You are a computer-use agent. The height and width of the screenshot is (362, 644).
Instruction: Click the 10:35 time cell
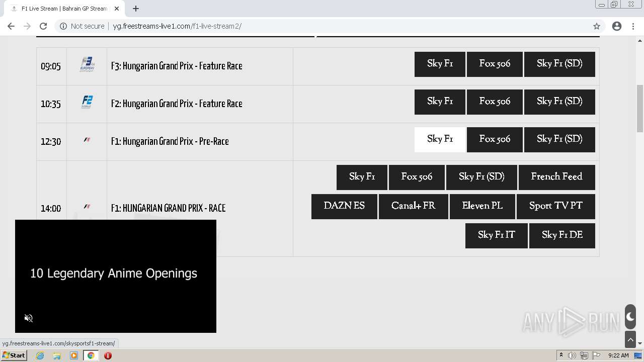point(51,104)
